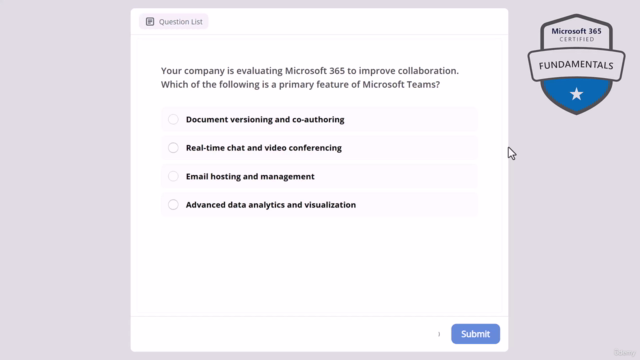
Task: Click the Submit button
Action: (475, 334)
